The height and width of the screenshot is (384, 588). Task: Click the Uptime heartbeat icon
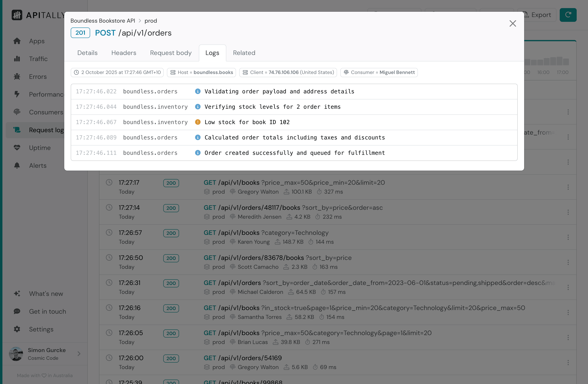click(x=17, y=148)
